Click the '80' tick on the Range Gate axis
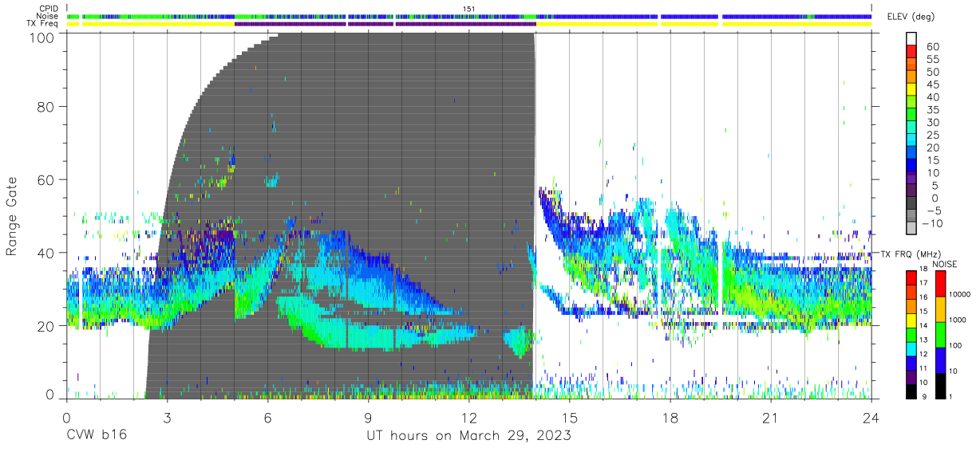The width and height of the screenshot is (980, 452). [47, 107]
